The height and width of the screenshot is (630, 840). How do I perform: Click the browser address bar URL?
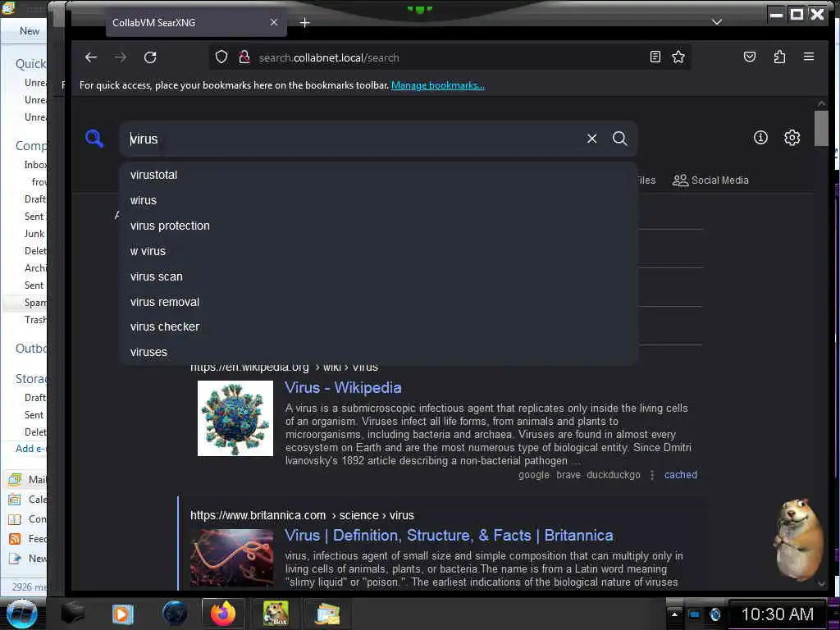pos(329,57)
